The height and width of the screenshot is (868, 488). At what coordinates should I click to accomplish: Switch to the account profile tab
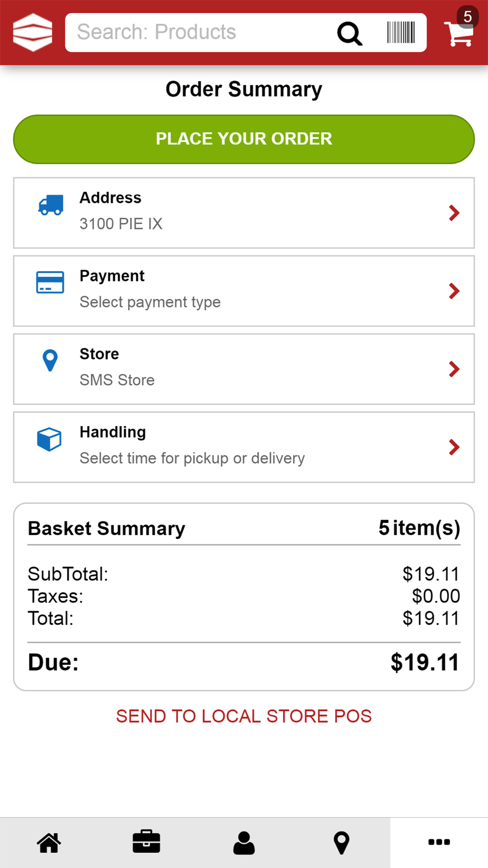point(244,843)
